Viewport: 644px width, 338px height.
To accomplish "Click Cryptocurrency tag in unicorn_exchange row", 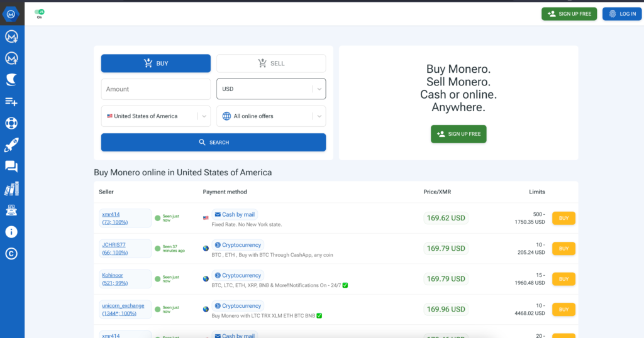I will click(x=238, y=305).
